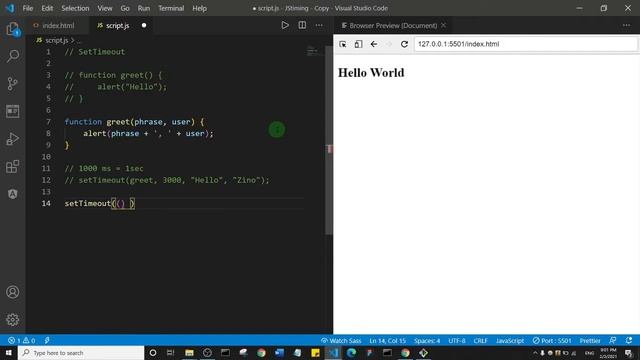Open the Explorer view in activity bar
640x360 pixels.
[13, 29]
